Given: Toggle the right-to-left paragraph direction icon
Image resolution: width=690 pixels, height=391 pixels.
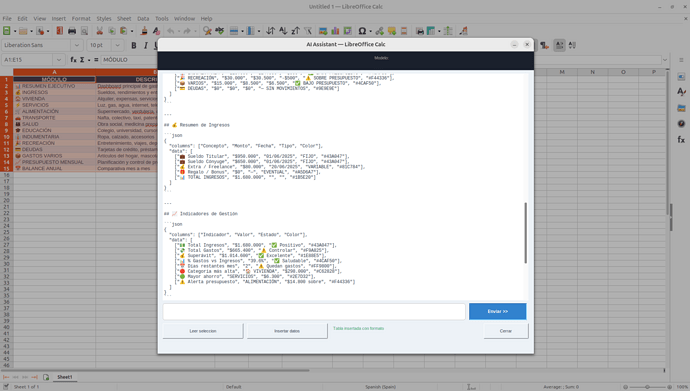Looking at the screenshot, I should [x=544, y=45].
